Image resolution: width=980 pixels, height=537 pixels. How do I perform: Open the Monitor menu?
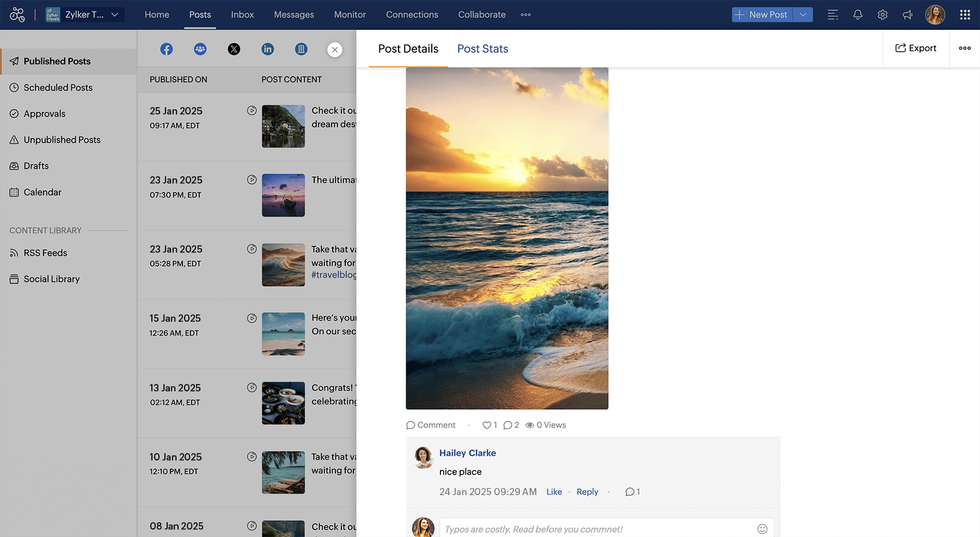[350, 15]
